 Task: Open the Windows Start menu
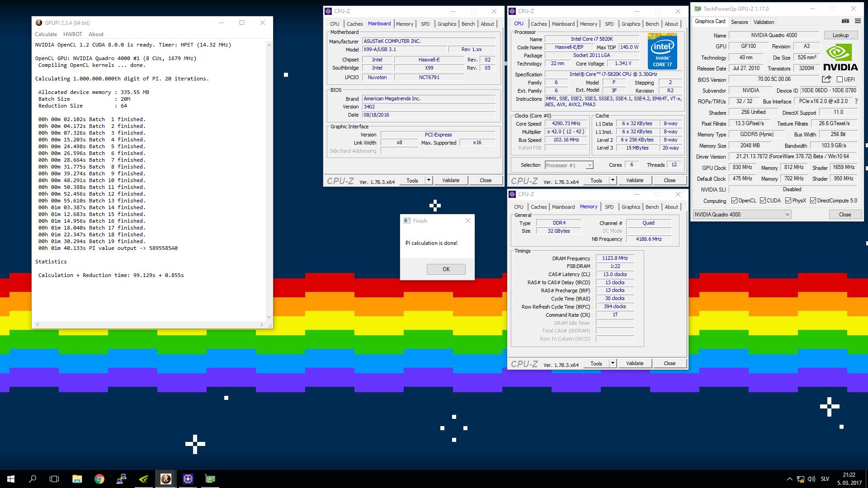(x=11, y=479)
